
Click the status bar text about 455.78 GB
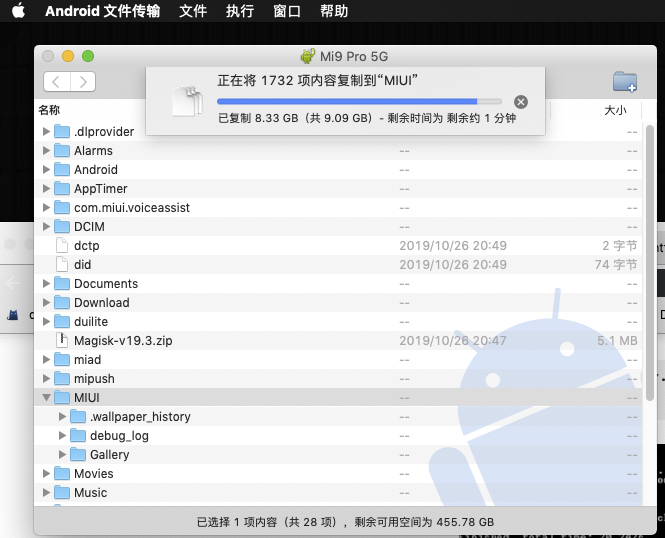(x=345, y=522)
